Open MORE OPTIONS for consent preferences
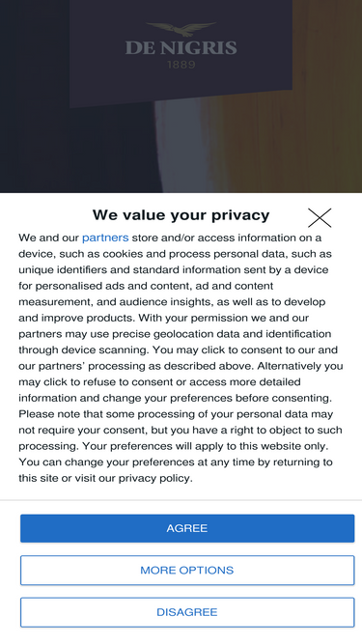The width and height of the screenshot is (362, 644). (x=187, y=570)
